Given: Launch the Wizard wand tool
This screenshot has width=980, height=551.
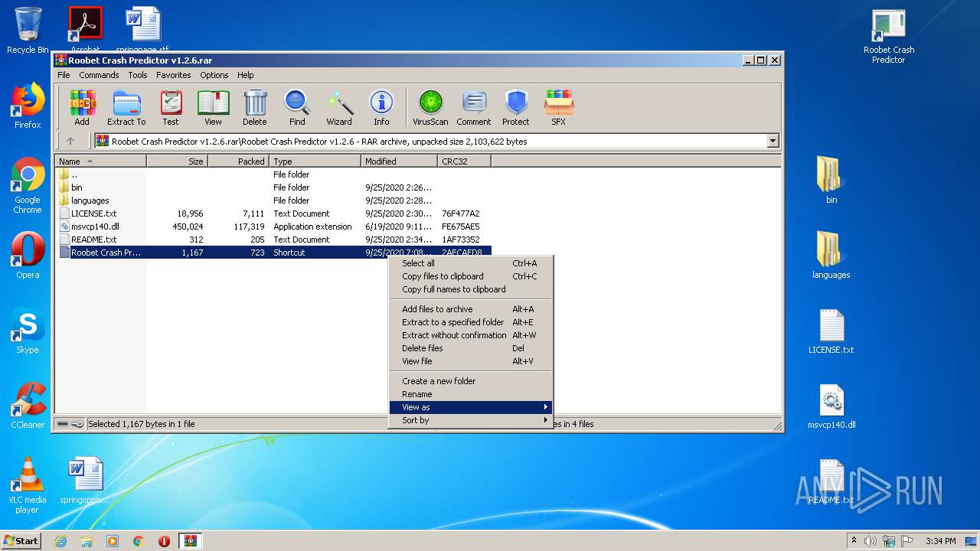Looking at the screenshot, I should click(x=339, y=107).
